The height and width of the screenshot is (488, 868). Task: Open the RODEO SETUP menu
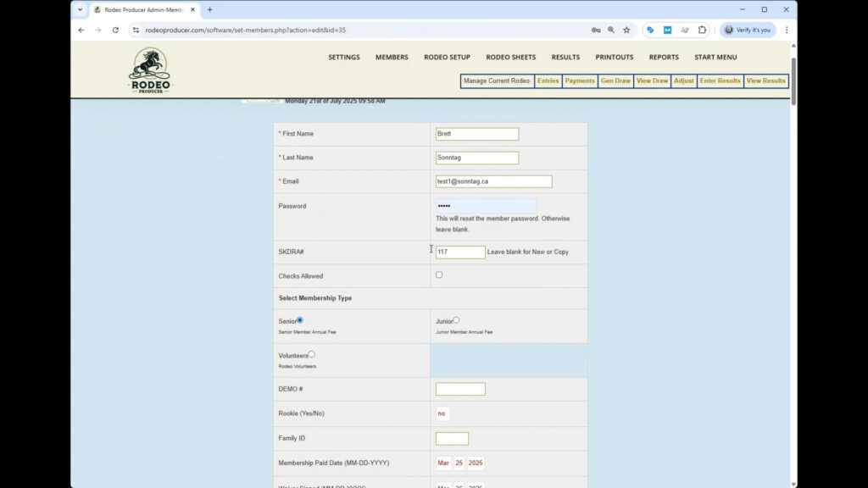click(447, 58)
